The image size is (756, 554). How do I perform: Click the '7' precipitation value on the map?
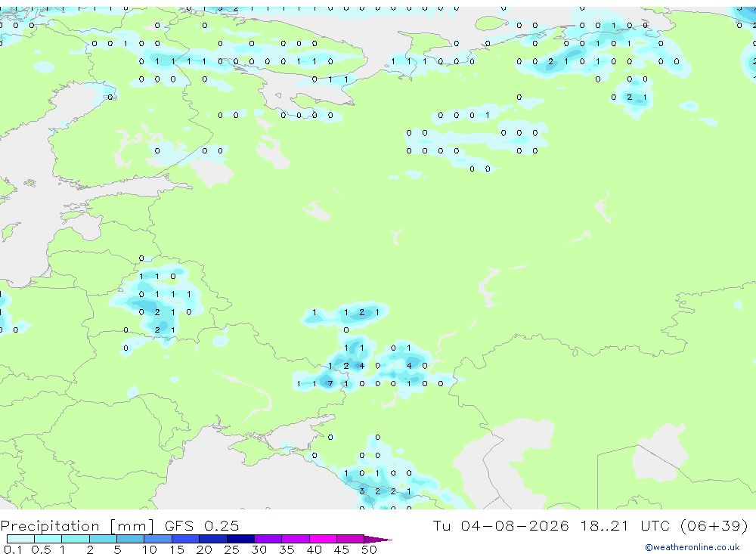(330, 384)
